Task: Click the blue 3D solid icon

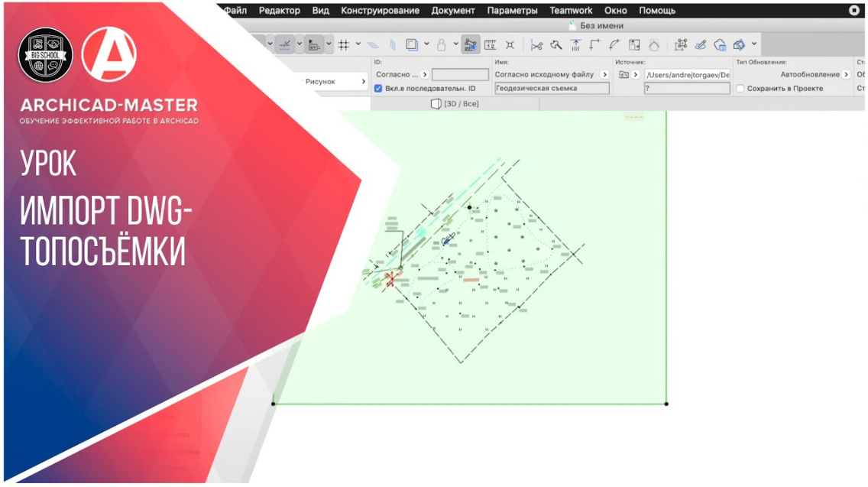Action: click(739, 45)
